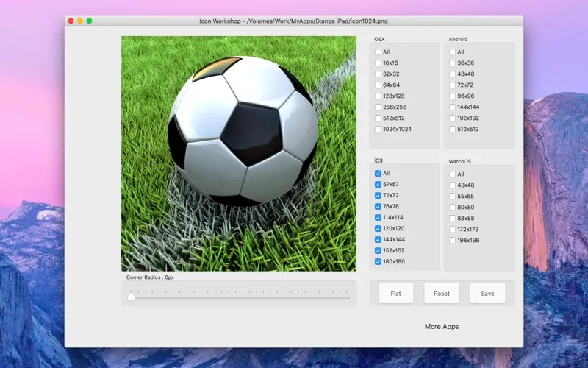Screen dimensions: 588x368
Task: Save the generated icons
Action: pyautogui.click(x=487, y=294)
